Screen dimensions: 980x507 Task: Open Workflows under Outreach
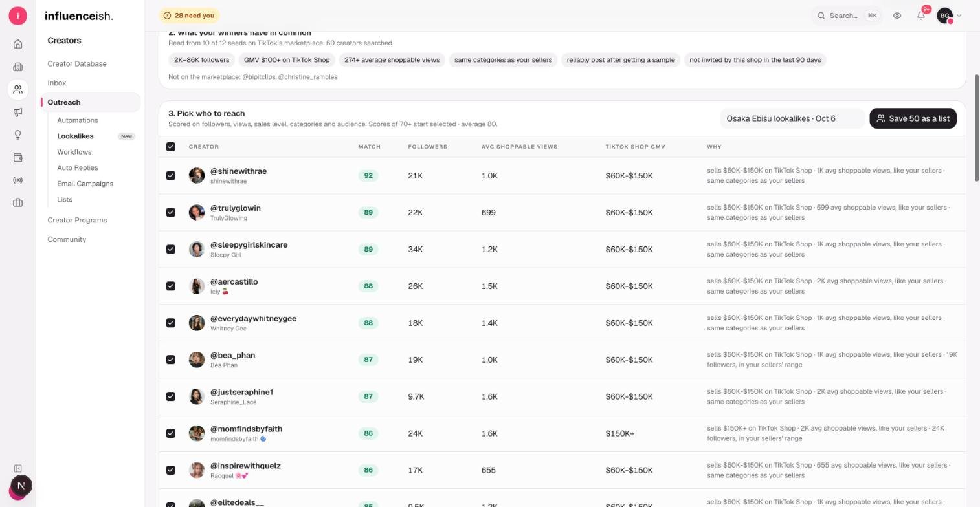(x=74, y=152)
